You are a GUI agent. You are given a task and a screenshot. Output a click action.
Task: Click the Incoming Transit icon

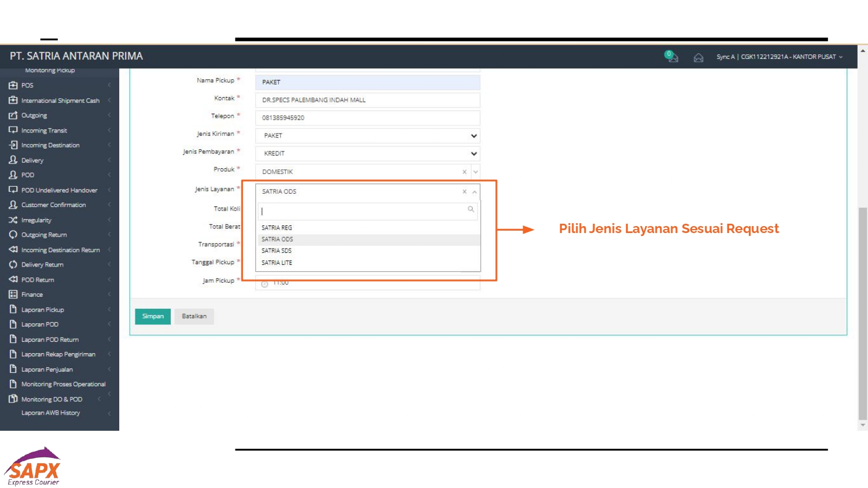tap(13, 130)
